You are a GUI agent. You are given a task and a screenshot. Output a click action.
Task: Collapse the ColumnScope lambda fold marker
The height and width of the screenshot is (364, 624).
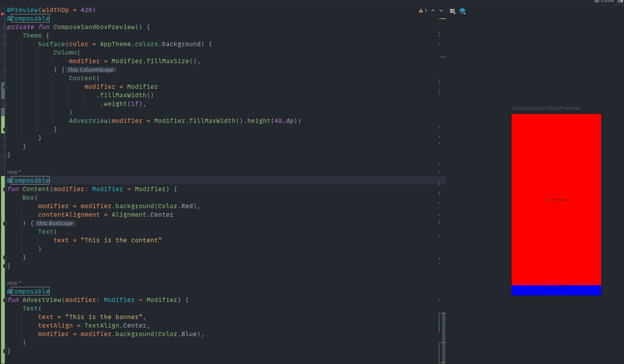(5, 70)
